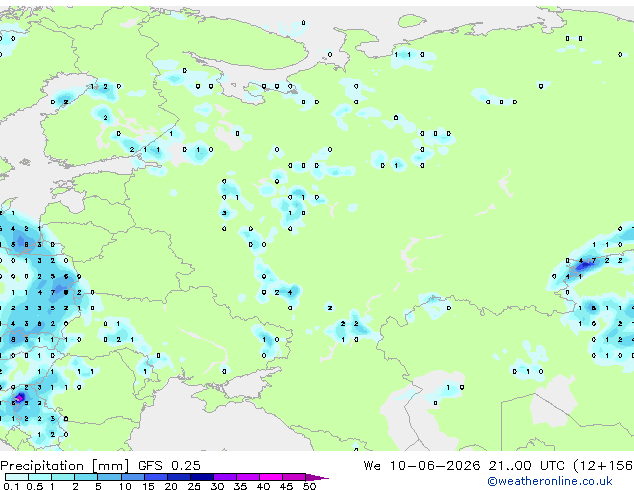This screenshot has width=634, height=490.
Task: Pick the 40–45 mm magenta legend swatch
Action: [x=271, y=477]
